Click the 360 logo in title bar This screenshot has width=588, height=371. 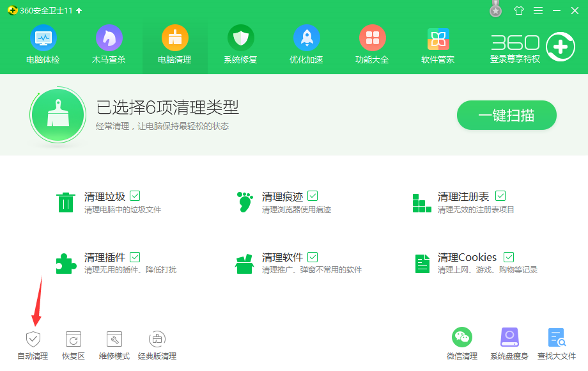pos(12,10)
